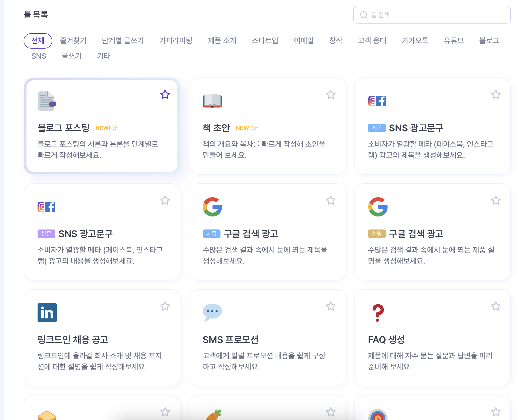The image size is (518, 420).
Task: Favorite the 본문 SNS 광고문구 star
Action: 165,200
